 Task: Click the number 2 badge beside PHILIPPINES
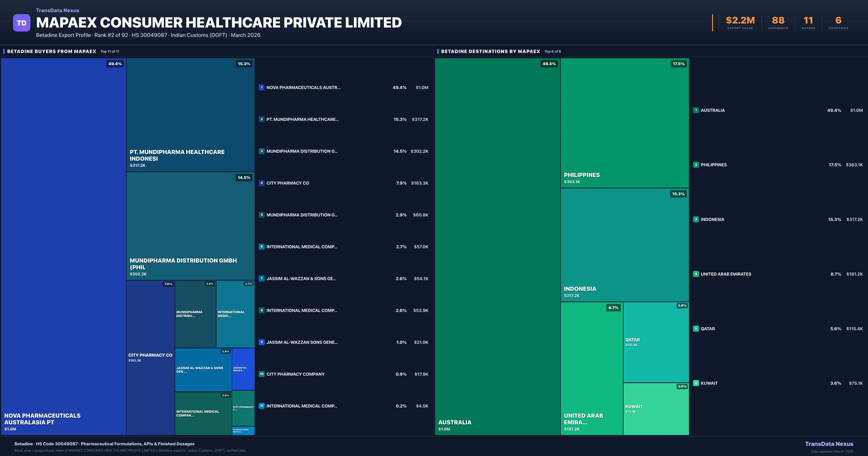pyautogui.click(x=696, y=165)
